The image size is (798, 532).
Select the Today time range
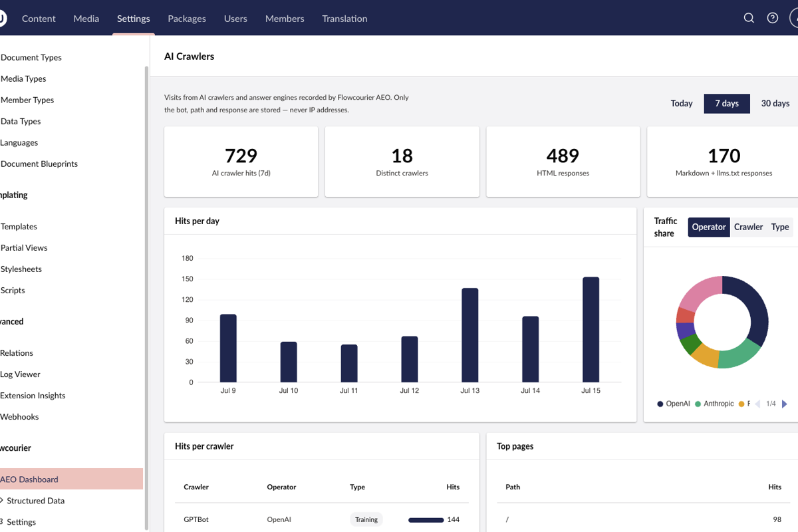pos(682,103)
